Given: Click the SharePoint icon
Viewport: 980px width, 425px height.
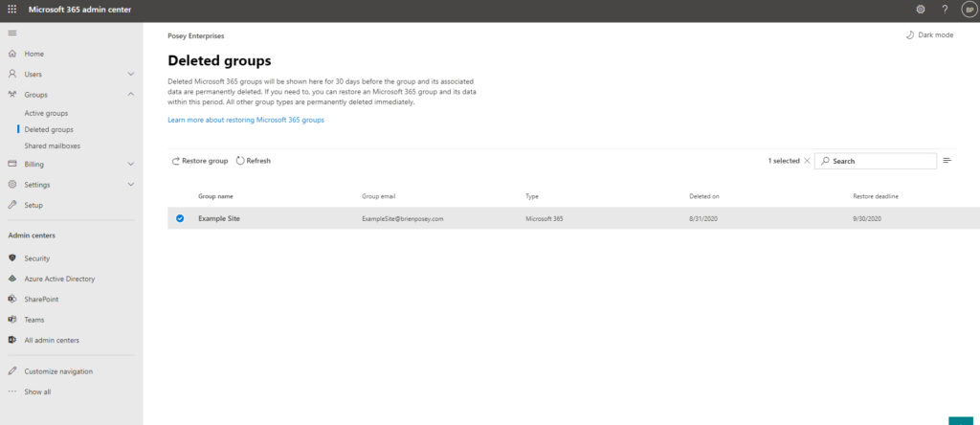Looking at the screenshot, I should [x=11, y=300].
